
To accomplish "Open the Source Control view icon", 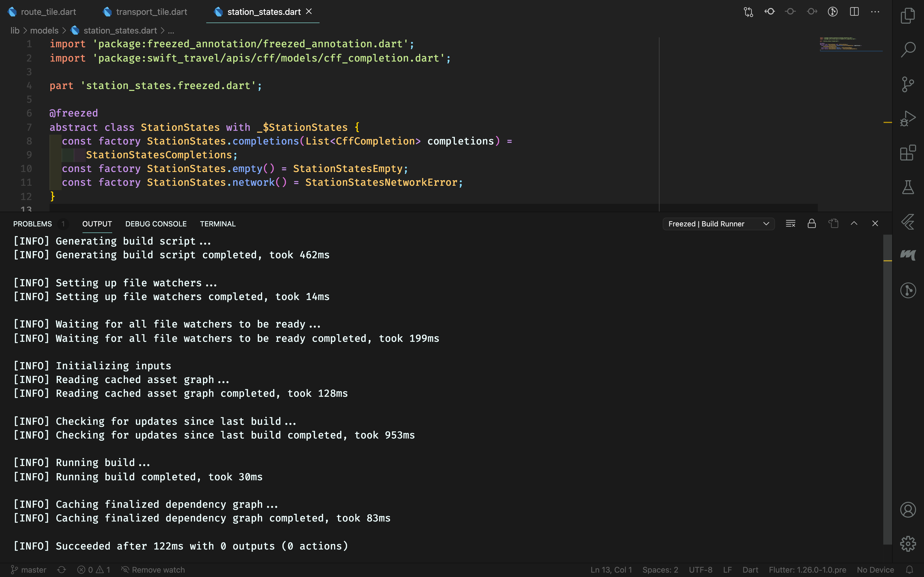I will pos(908,84).
